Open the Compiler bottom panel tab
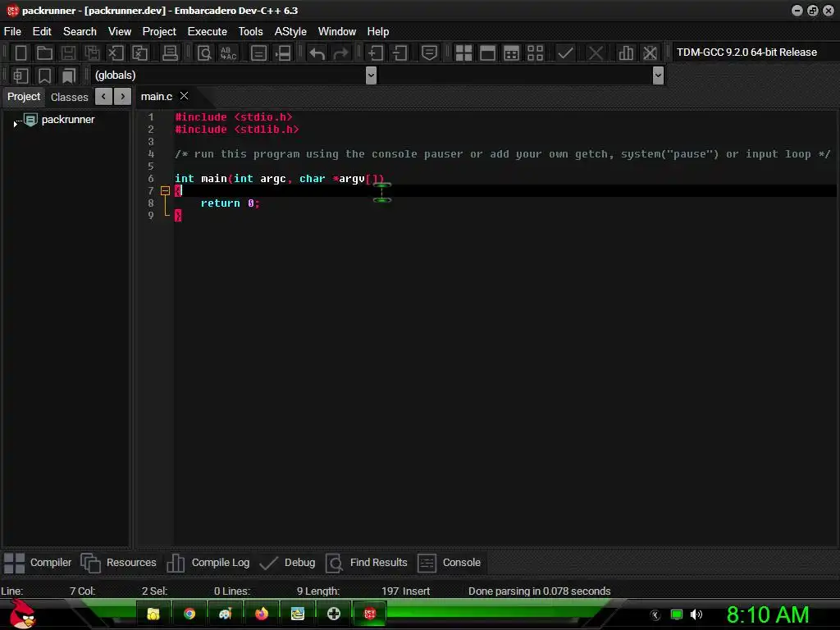The image size is (840, 630). tap(38, 563)
